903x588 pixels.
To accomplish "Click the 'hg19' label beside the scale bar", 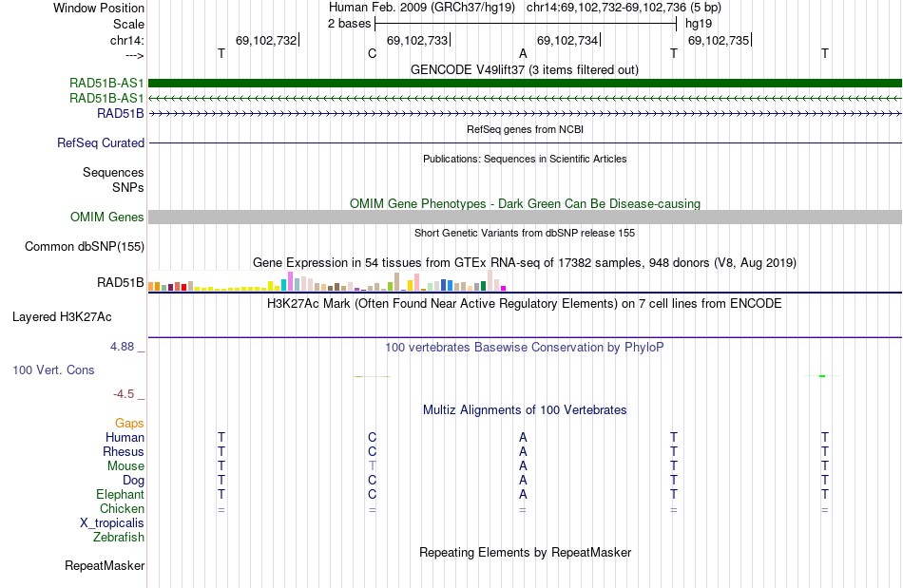I will point(699,24).
